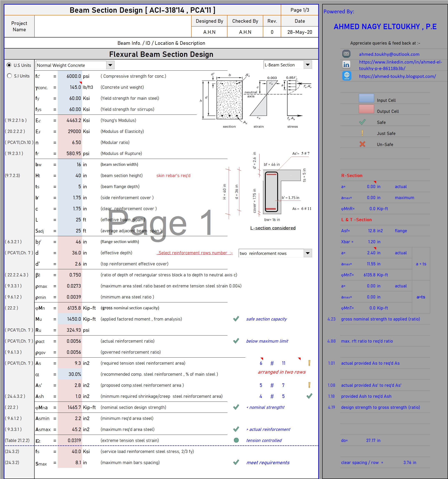The image size is (448, 479).
Task: Click the green Safe checkmark legend icon
Action: 362,122
